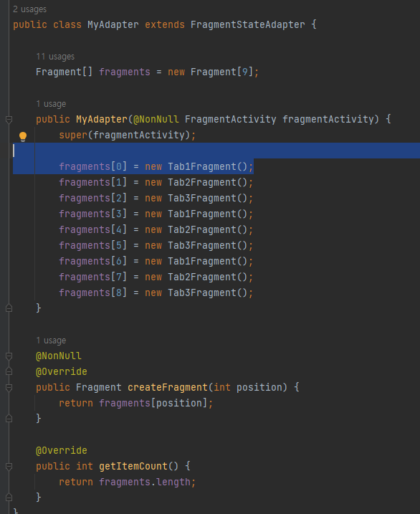Viewport: 420px width, 514px height.
Task: Click the fold marker beside @Override above createFragment
Action: coord(9,371)
